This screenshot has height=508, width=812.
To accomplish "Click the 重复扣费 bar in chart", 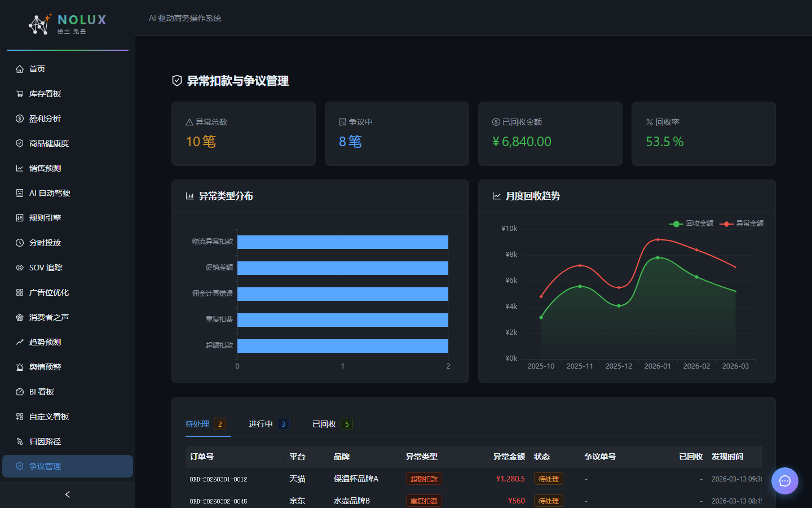I will tap(343, 320).
